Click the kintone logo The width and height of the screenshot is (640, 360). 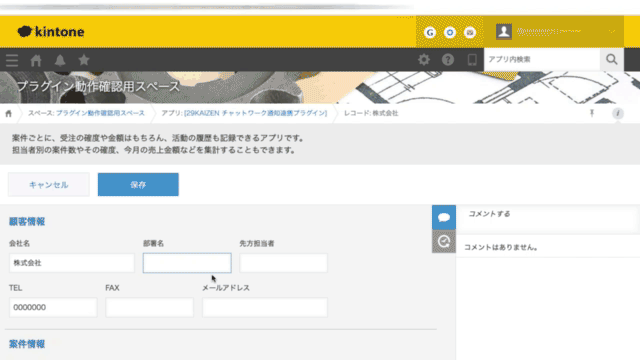pos(51,32)
